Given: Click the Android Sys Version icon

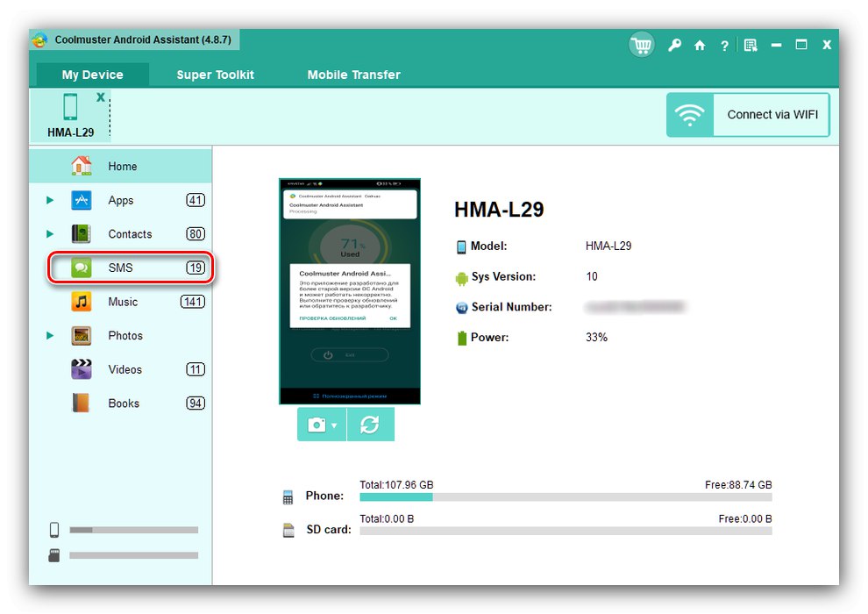Looking at the screenshot, I should pyautogui.click(x=461, y=278).
